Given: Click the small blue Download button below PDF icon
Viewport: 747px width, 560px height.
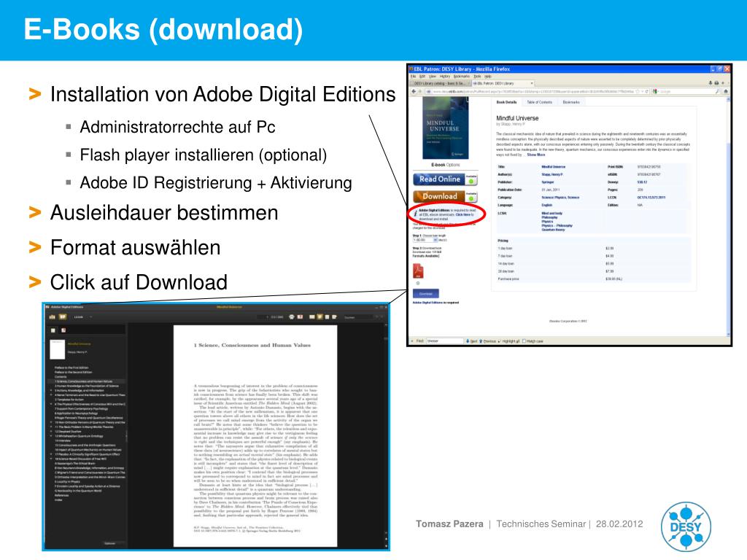Looking at the screenshot, I should click(x=426, y=293).
